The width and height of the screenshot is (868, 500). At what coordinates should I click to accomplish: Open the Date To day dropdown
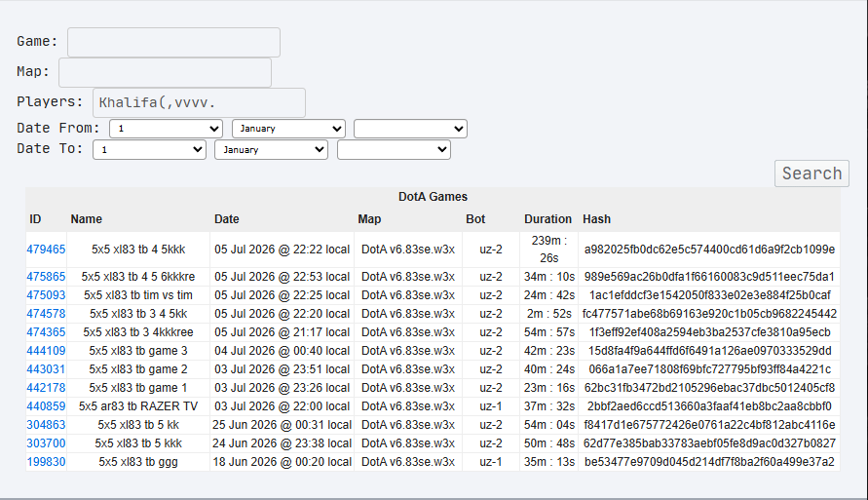149,149
